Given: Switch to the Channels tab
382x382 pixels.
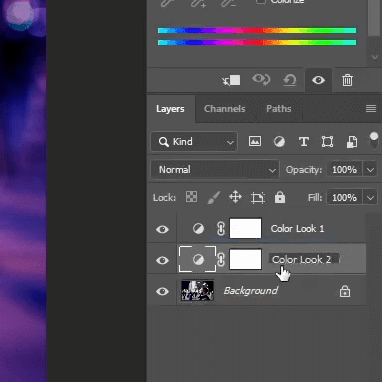Looking at the screenshot, I should coord(224,109).
